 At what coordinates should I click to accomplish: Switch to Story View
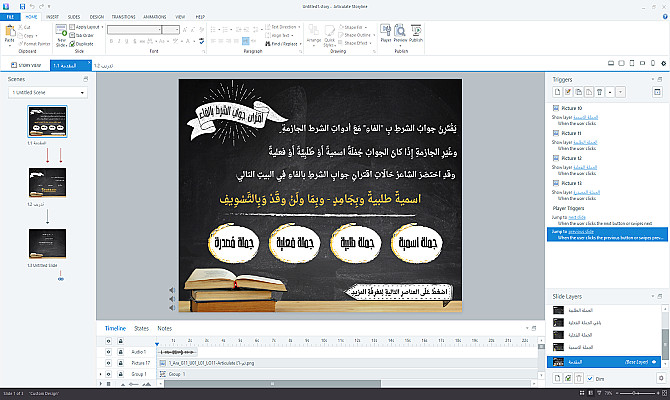26,65
